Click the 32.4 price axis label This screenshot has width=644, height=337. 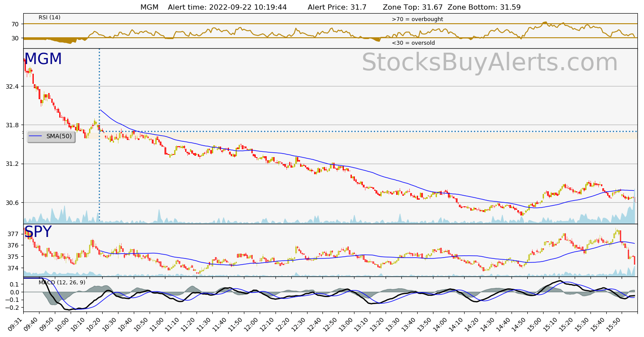(12, 86)
